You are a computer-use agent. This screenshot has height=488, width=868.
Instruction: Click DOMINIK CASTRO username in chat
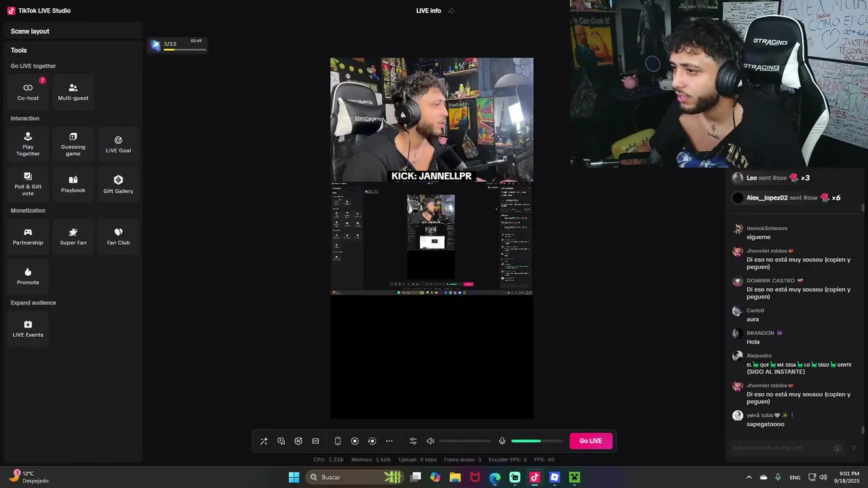770,281
